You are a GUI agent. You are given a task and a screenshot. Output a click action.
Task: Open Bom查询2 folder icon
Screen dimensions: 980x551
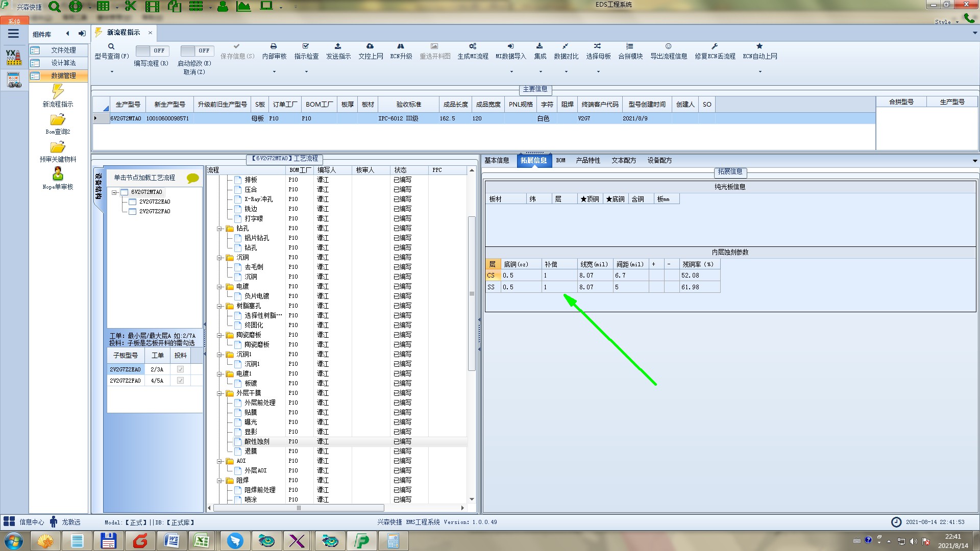(58, 120)
